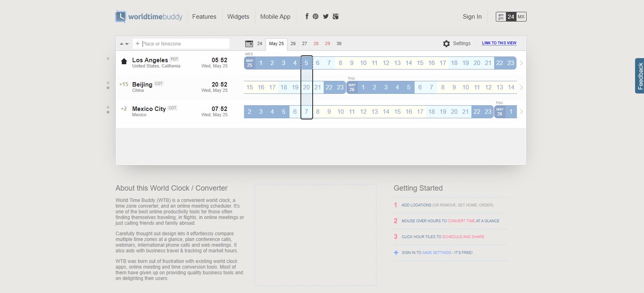Click the plus icon in the place search field

point(138,43)
